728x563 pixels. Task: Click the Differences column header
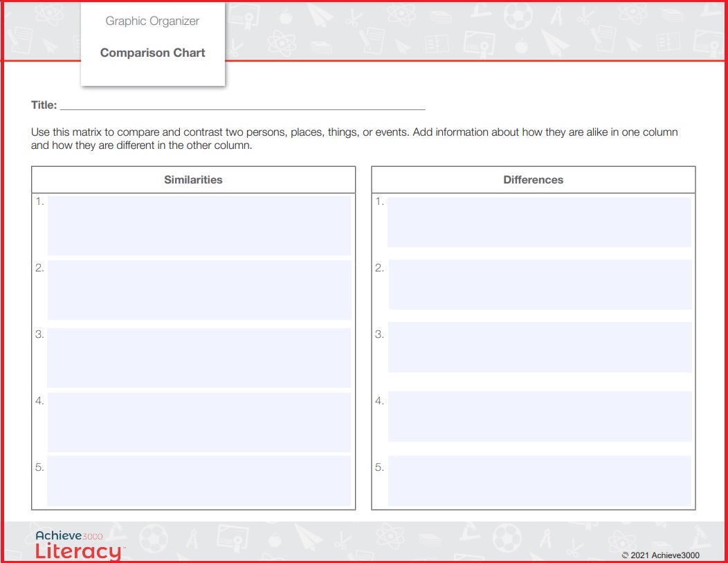click(534, 180)
